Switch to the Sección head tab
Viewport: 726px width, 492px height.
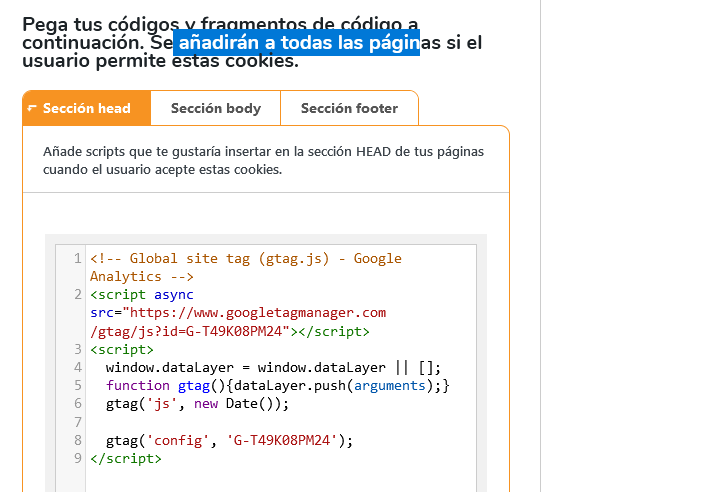(x=87, y=108)
